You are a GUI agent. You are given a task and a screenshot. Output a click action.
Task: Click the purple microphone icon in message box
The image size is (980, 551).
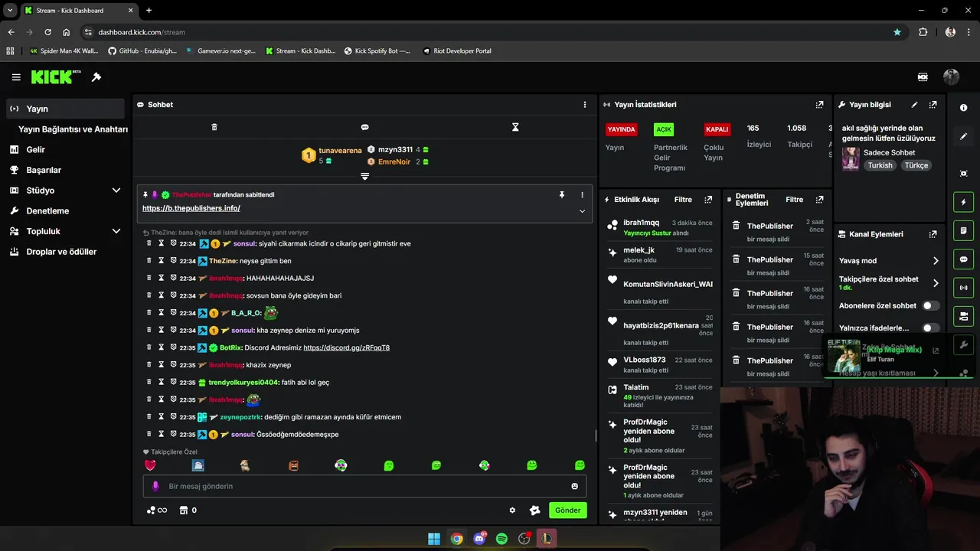coord(155,486)
